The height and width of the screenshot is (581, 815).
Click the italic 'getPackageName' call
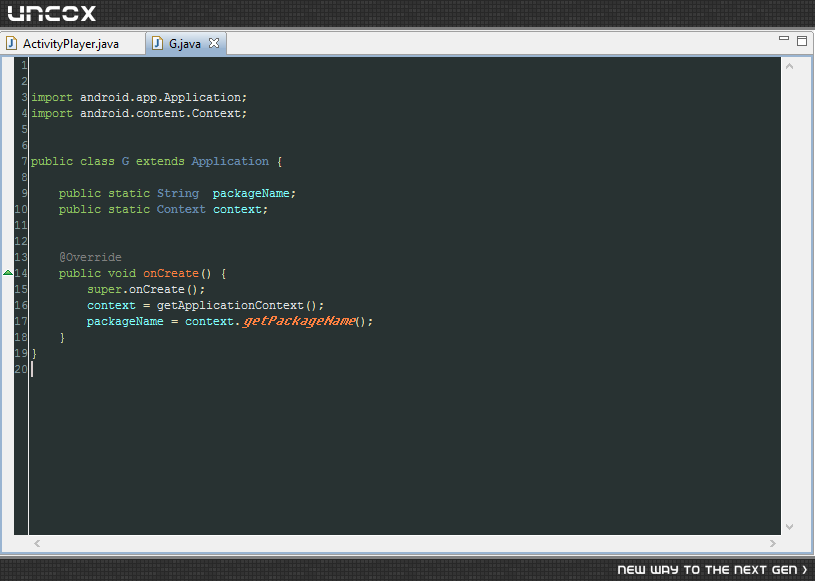[300, 322]
